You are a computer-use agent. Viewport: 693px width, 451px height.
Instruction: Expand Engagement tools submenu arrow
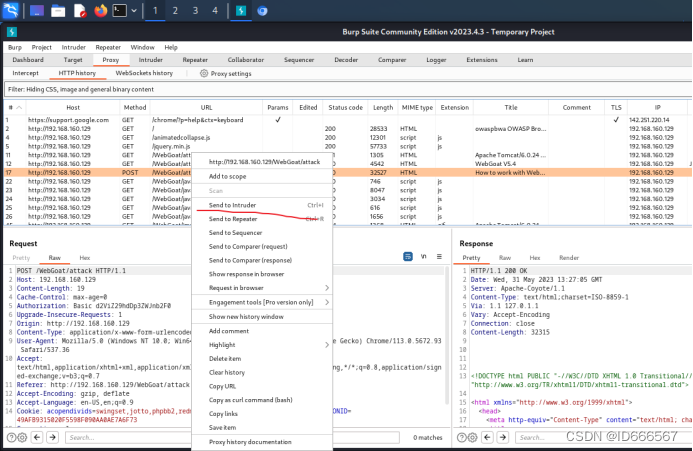pyautogui.click(x=327, y=302)
